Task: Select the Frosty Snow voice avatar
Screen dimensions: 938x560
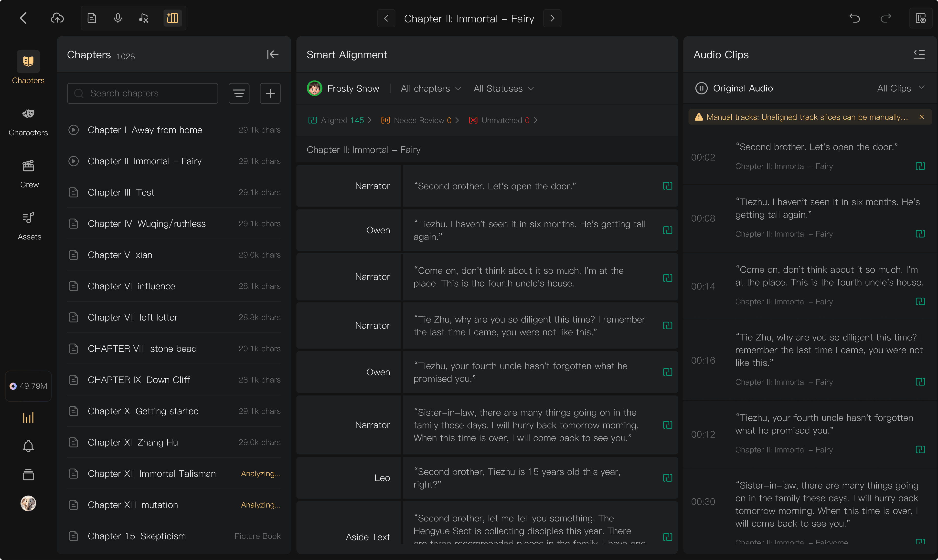Action: click(x=314, y=88)
